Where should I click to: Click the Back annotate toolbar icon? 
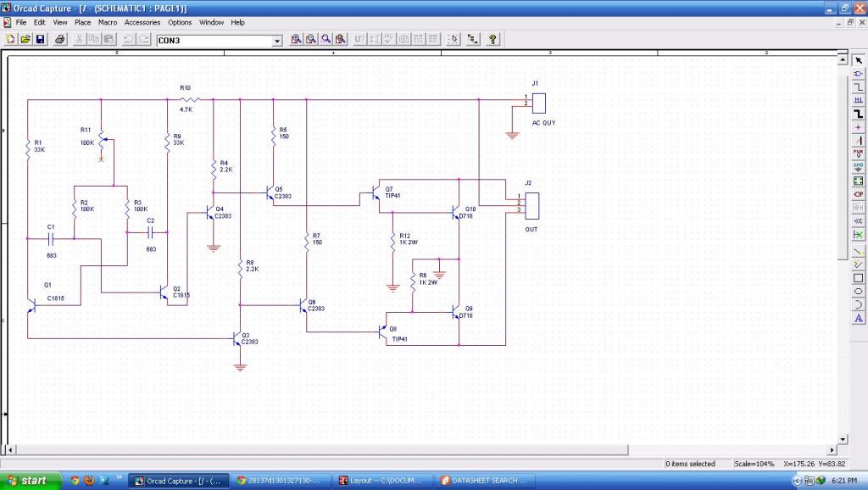[x=375, y=39]
